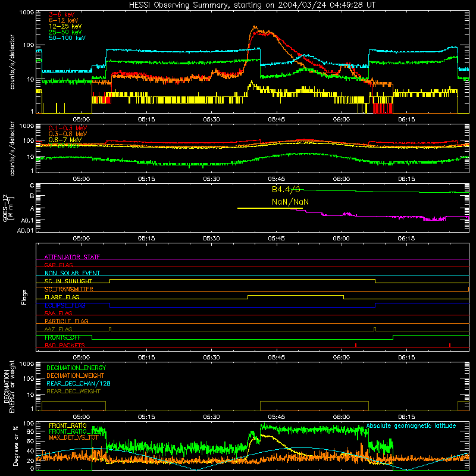Viewport: 476px width, 476px height.
Task: Select the 0.1-0.3 MeV legend label
Action: click(68, 128)
